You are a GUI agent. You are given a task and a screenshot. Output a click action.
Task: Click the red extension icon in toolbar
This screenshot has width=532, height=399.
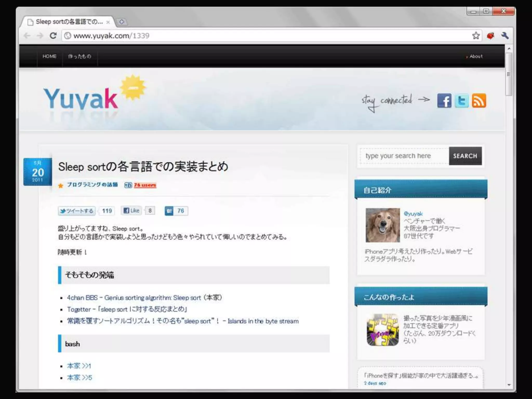pyautogui.click(x=490, y=36)
